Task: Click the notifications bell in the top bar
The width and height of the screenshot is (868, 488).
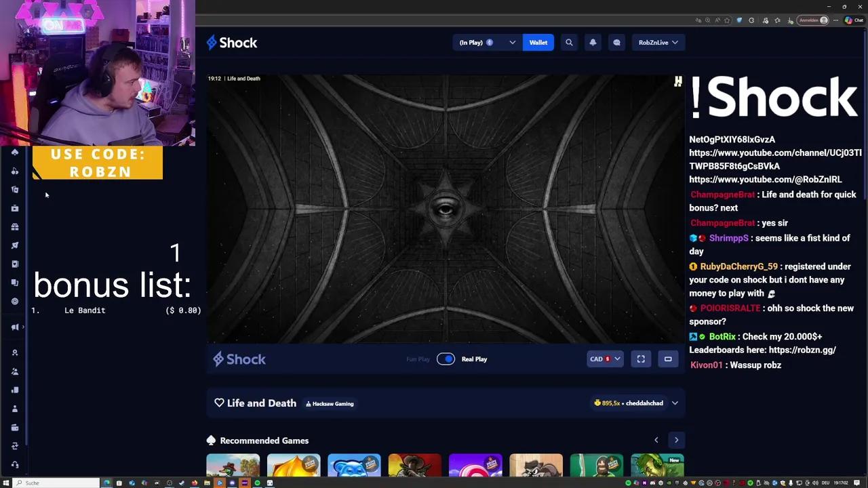Action: pos(593,42)
